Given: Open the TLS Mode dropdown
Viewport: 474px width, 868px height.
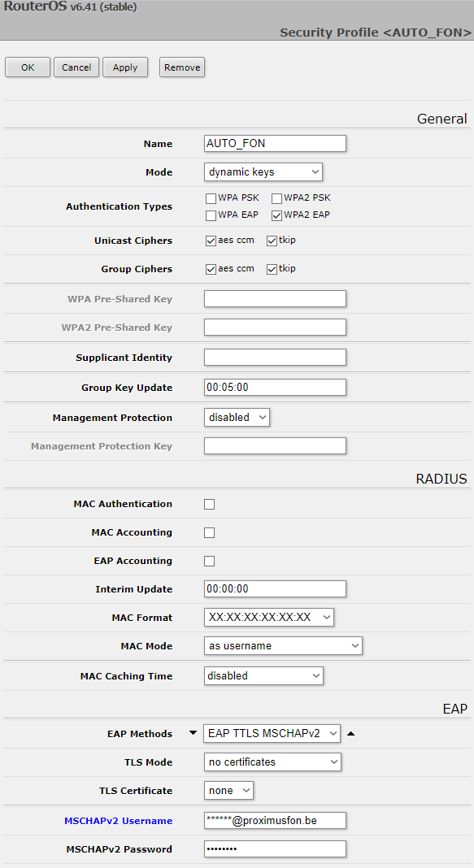Looking at the screenshot, I should 272,762.
